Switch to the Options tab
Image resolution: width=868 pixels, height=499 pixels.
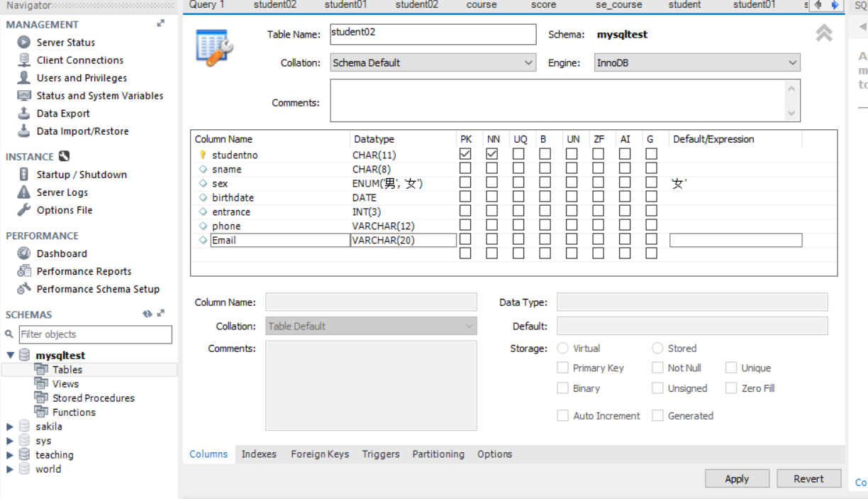(x=494, y=454)
